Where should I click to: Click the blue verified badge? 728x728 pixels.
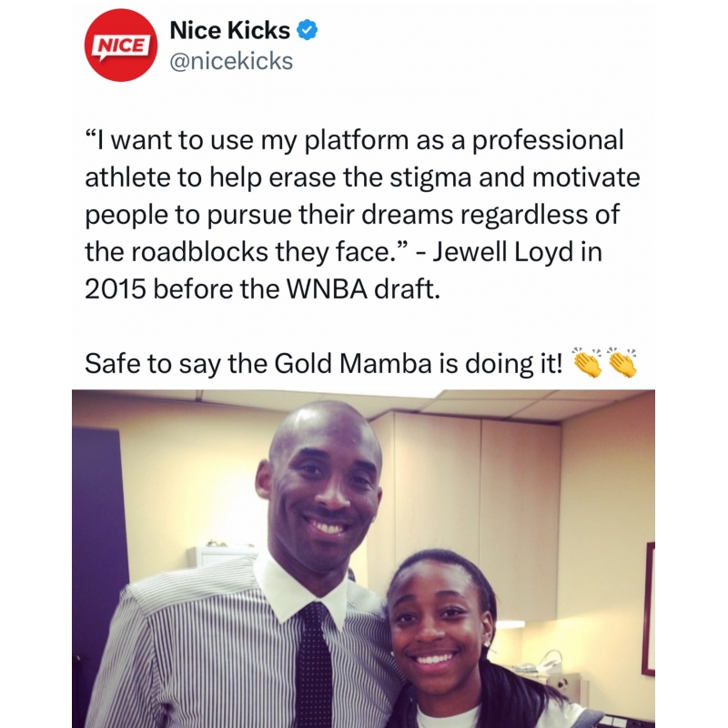click(307, 31)
